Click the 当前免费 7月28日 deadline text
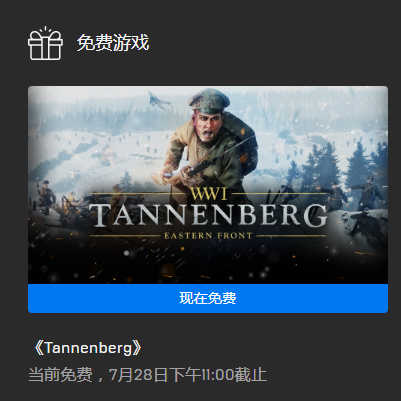401x401 pixels. coord(147,375)
